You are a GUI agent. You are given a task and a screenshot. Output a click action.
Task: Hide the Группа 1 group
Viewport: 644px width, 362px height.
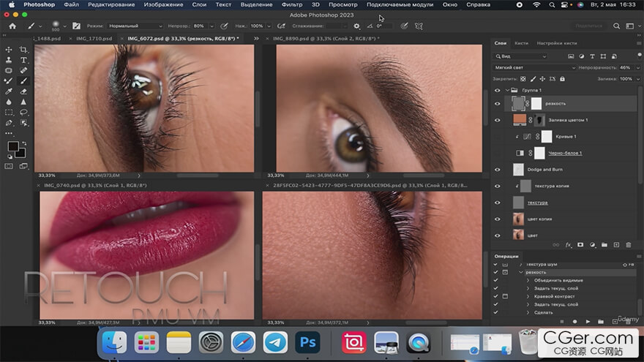[x=498, y=90]
